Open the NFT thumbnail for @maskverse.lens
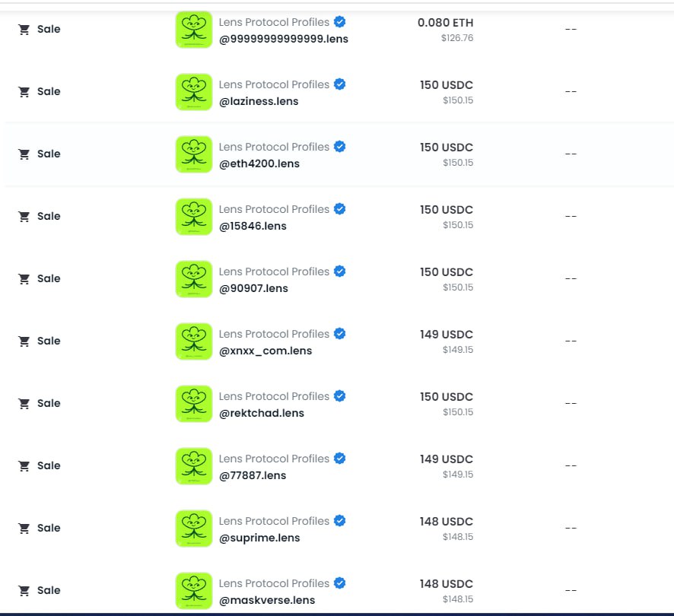674x616 pixels. coord(194,591)
